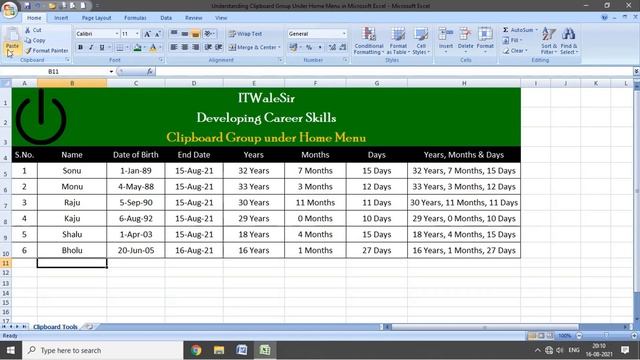Increase font size with Grow Font
640x360 pixels.
147,34
